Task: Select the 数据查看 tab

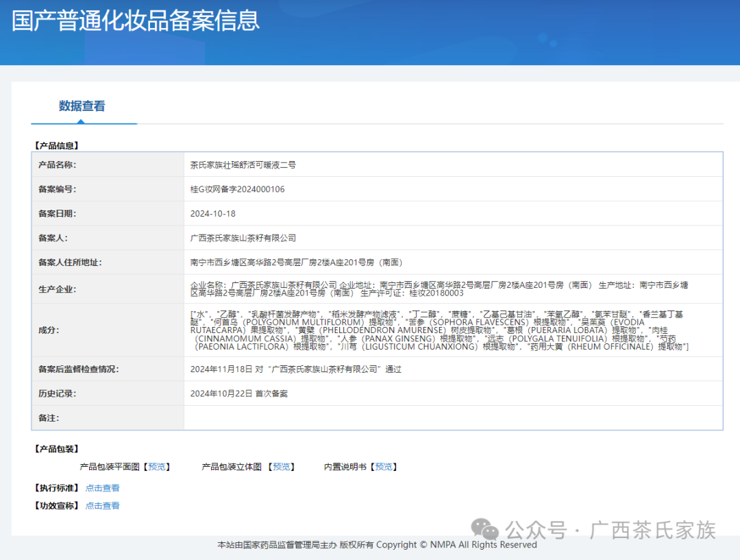Action: [82, 106]
